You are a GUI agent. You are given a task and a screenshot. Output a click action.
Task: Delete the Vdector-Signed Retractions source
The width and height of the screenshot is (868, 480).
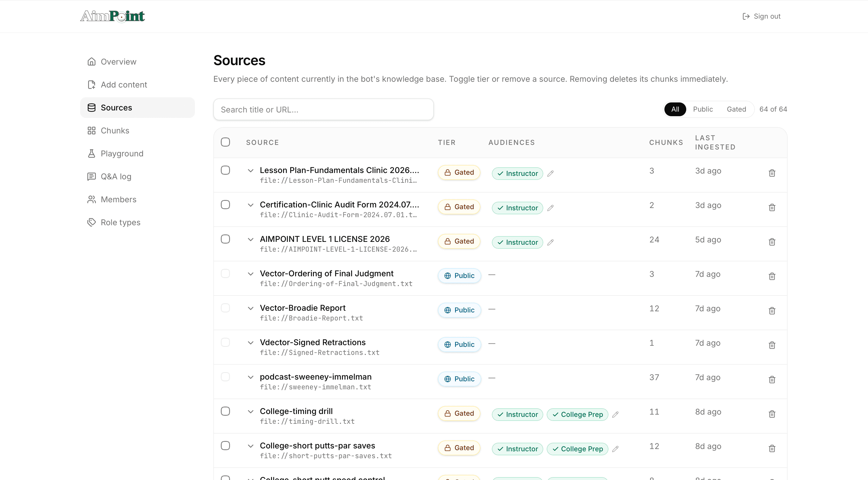[772, 345]
